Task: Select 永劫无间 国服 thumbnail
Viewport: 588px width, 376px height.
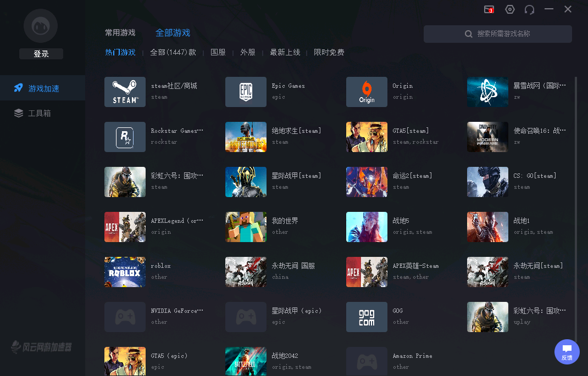Action: click(246, 272)
